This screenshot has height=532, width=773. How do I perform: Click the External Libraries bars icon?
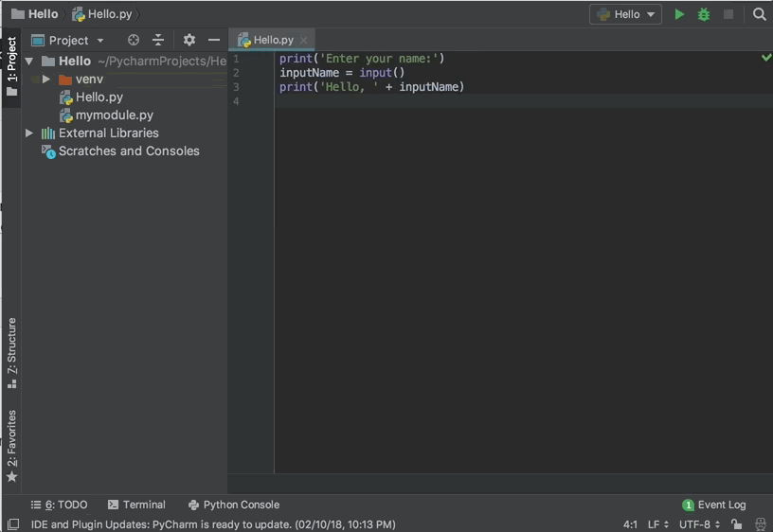(47, 133)
